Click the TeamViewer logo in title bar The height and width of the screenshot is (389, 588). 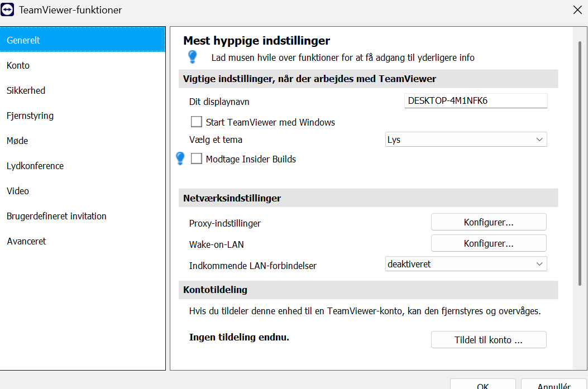point(8,10)
